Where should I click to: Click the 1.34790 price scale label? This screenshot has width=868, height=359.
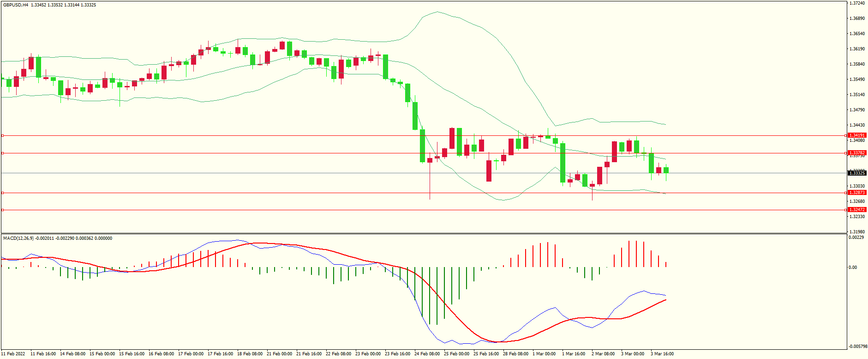click(857, 110)
